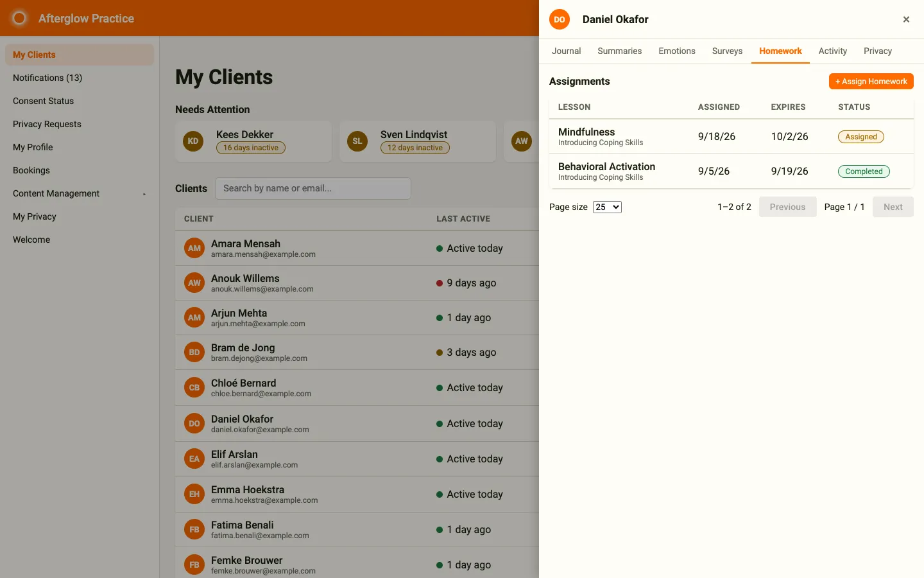
Task: Click the email fatima.benali@example.com
Action: pos(260,536)
